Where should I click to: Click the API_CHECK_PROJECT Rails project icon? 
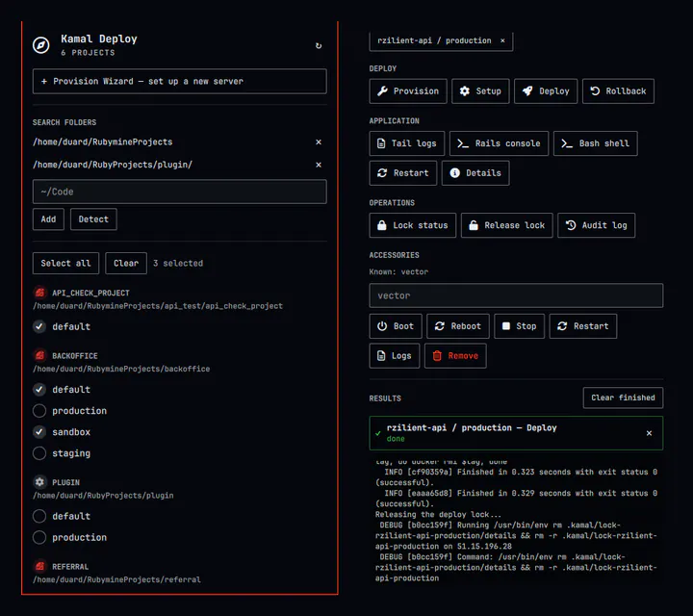pyautogui.click(x=39, y=293)
